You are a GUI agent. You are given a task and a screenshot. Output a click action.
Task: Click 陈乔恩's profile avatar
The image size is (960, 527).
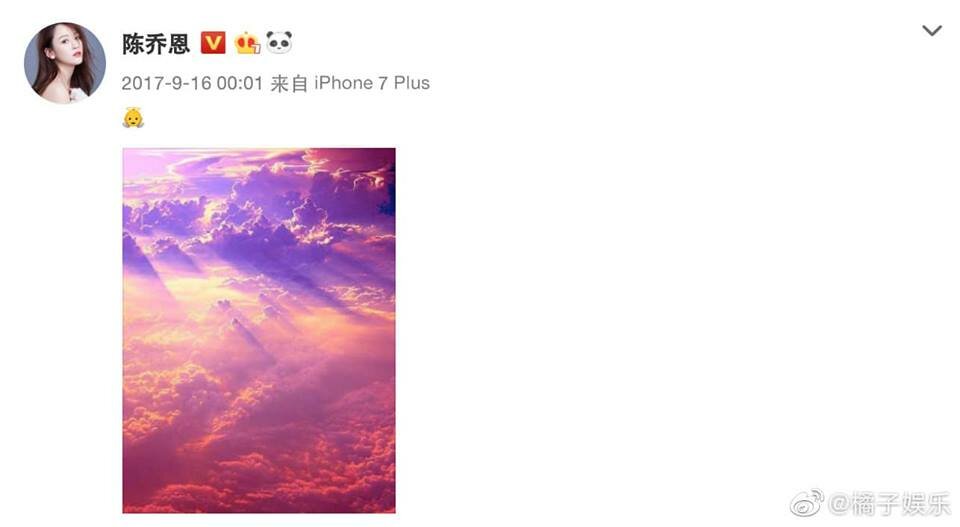65,62
